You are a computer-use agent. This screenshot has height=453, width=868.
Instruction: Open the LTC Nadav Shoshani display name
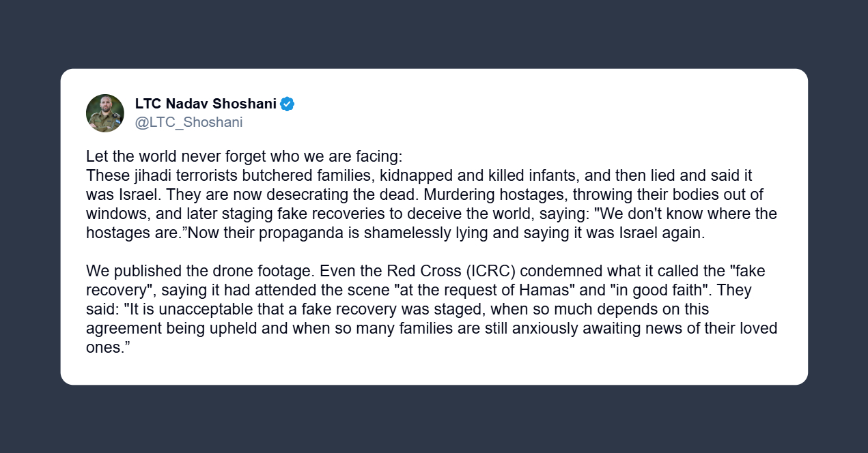click(206, 104)
